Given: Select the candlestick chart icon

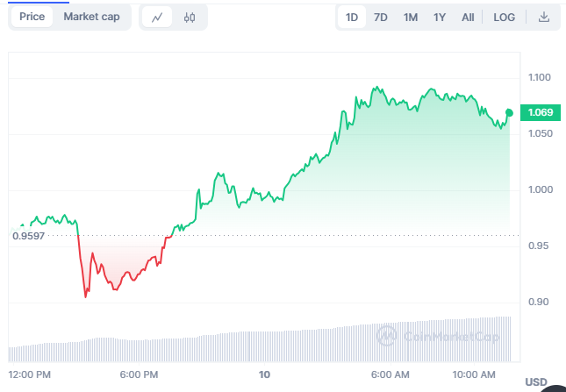Looking at the screenshot, I should (x=189, y=18).
